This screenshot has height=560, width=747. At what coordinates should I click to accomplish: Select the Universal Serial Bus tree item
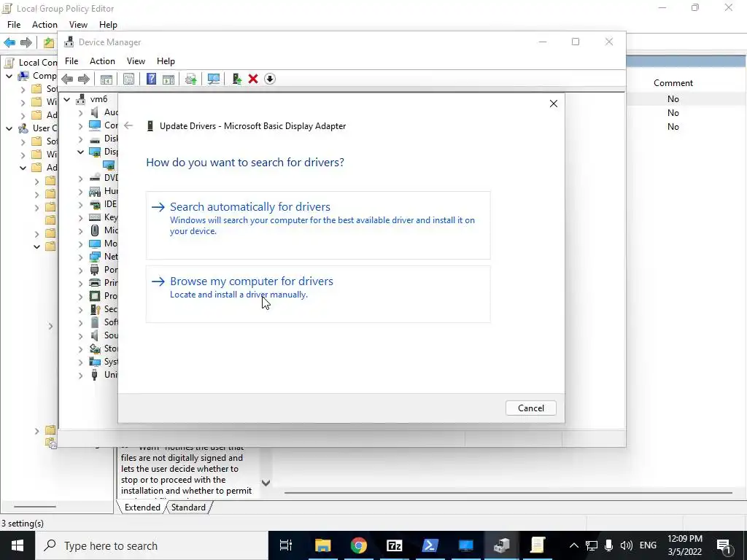[x=104, y=376]
